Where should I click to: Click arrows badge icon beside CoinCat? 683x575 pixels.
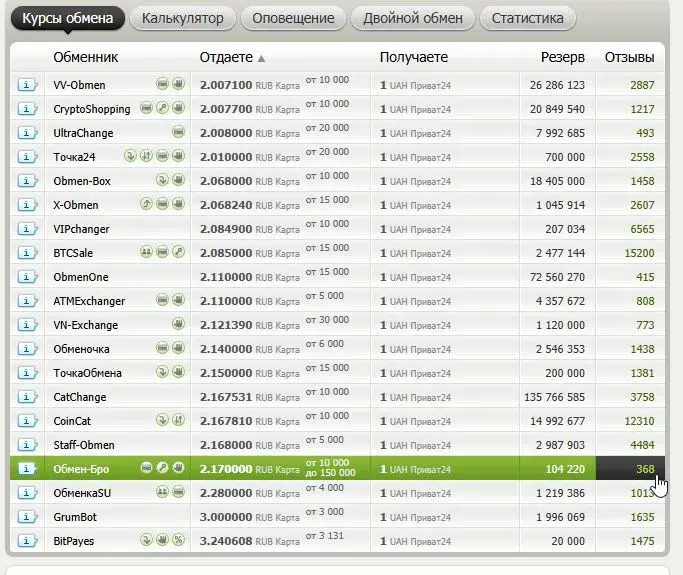[x=178, y=420]
